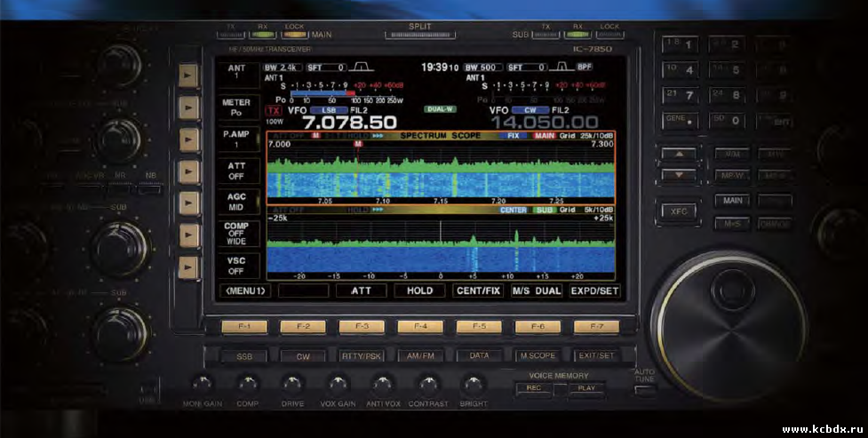
Task: Push keypad key 8 (24 MHz)
Action: click(x=727, y=95)
